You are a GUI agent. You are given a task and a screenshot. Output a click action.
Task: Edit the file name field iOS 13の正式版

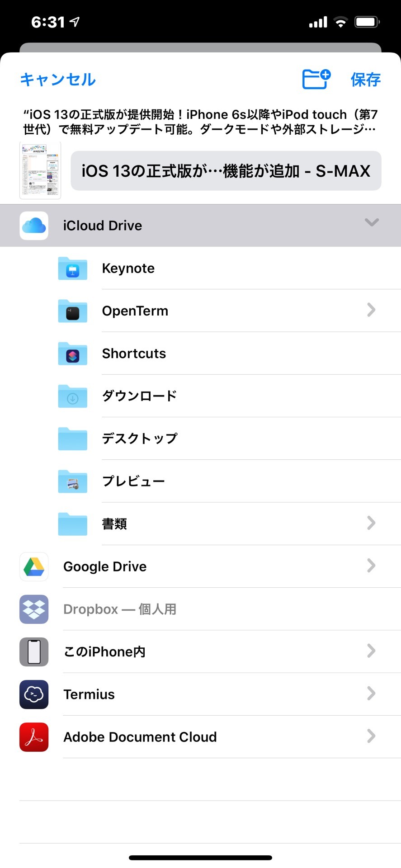tap(226, 171)
